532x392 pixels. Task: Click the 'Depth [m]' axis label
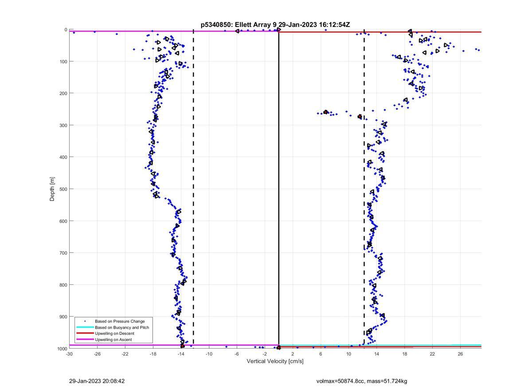tap(52, 189)
